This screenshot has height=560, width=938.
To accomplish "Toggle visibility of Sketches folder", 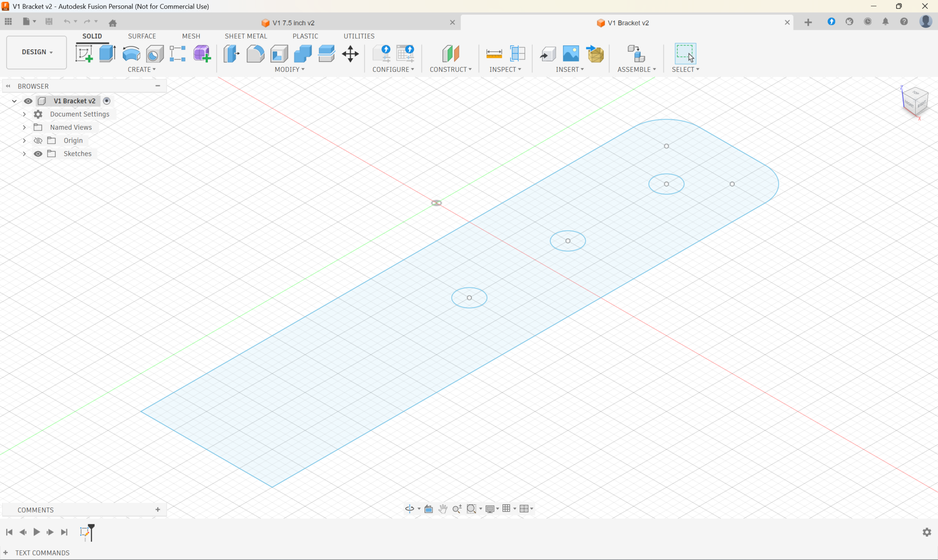I will [38, 154].
